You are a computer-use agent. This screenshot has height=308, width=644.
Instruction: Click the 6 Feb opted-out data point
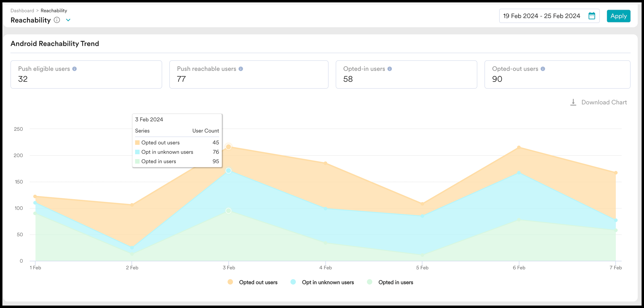519,148
